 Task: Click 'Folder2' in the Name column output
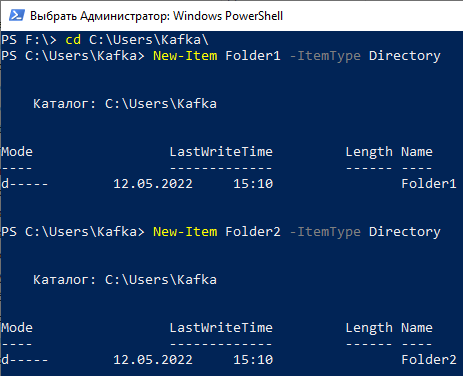click(x=429, y=360)
